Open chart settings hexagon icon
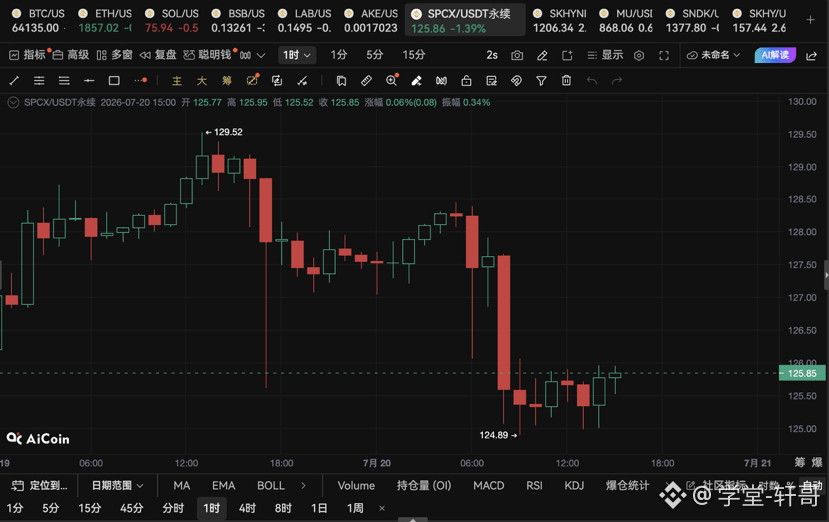 click(x=639, y=55)
